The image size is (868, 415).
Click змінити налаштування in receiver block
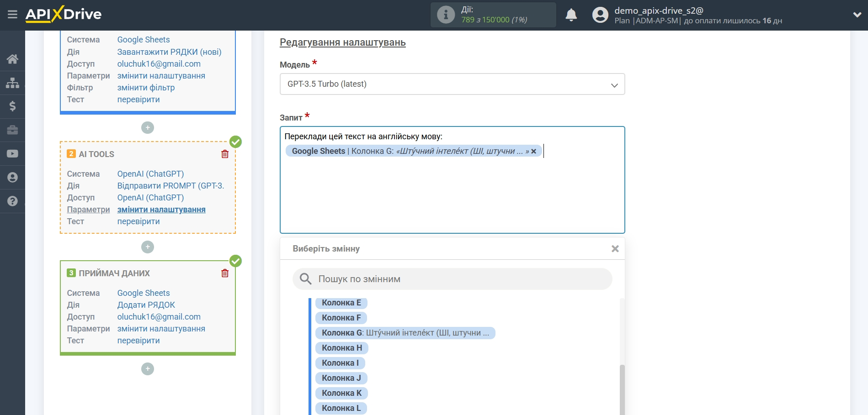click(x=161, y=329)
